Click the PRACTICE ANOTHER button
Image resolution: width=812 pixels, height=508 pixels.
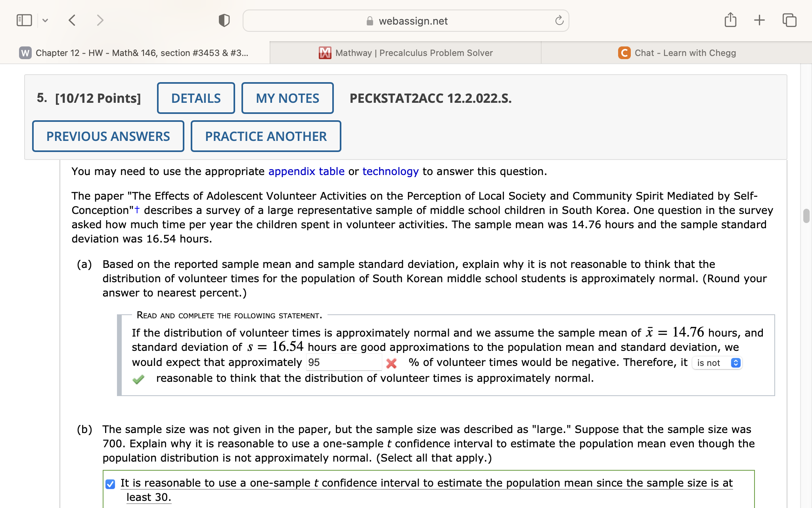266,136
